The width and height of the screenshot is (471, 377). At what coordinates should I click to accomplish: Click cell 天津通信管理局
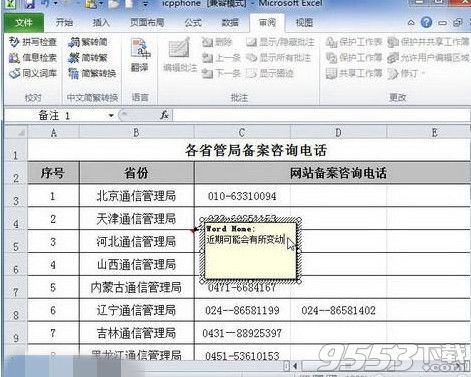(x=137, y=219)
